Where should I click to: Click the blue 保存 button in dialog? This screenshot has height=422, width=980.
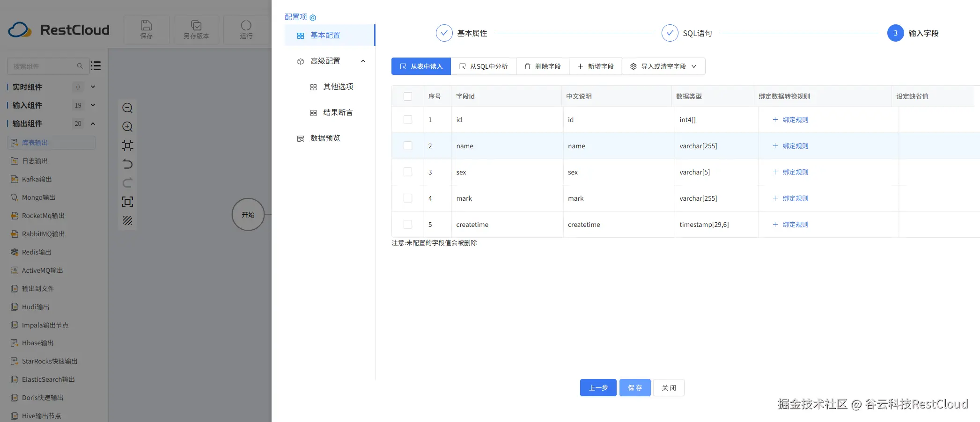point(635,388)
